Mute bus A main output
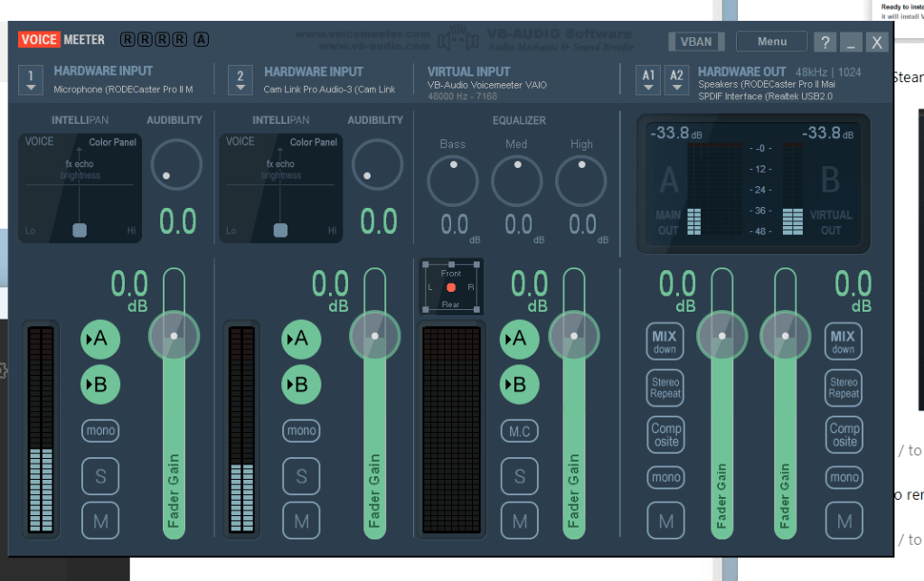 tap(666, 521)
